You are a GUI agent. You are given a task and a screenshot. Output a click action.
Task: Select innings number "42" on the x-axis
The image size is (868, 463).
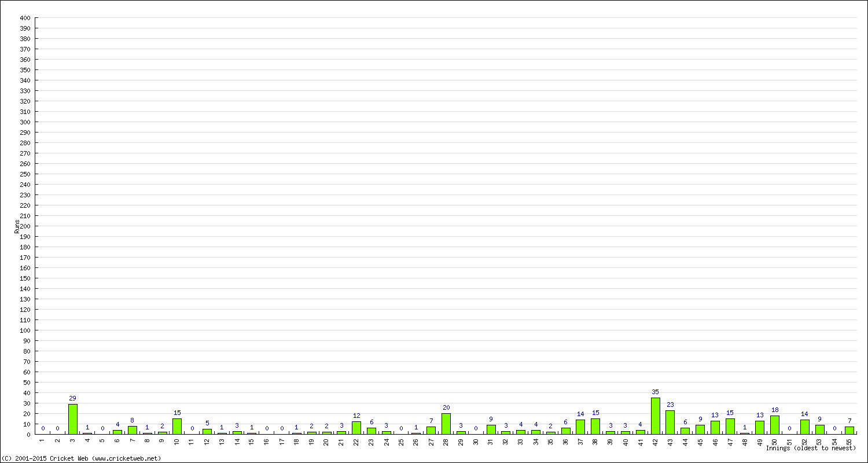tap(655, 442)
